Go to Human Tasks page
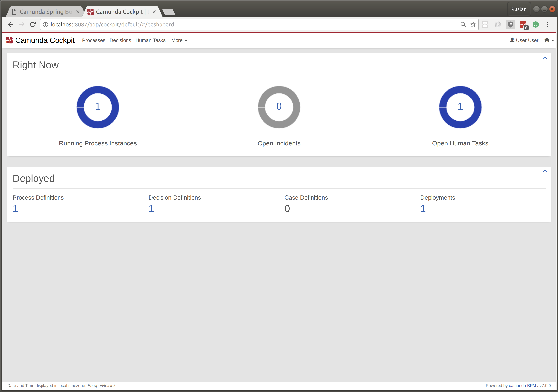 (150, 40)
